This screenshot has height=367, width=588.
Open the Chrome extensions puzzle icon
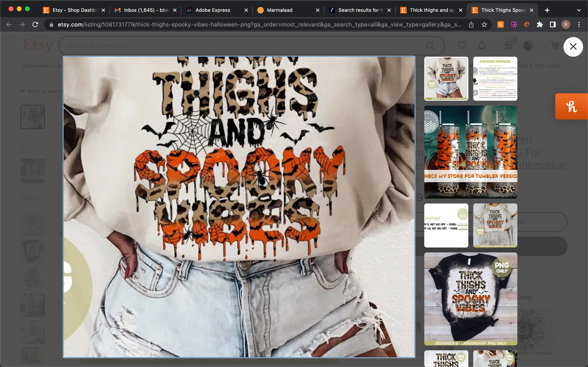click(x=540, y=24)
